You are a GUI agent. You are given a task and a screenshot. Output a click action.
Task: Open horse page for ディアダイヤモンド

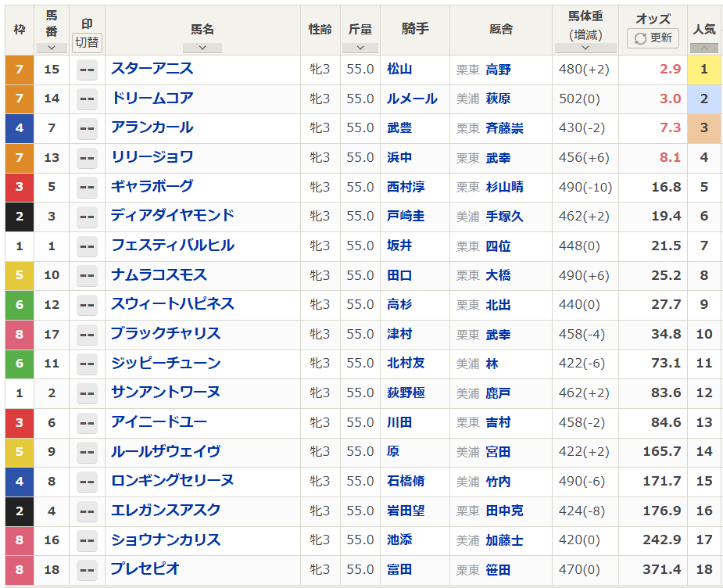click(173, 215)
